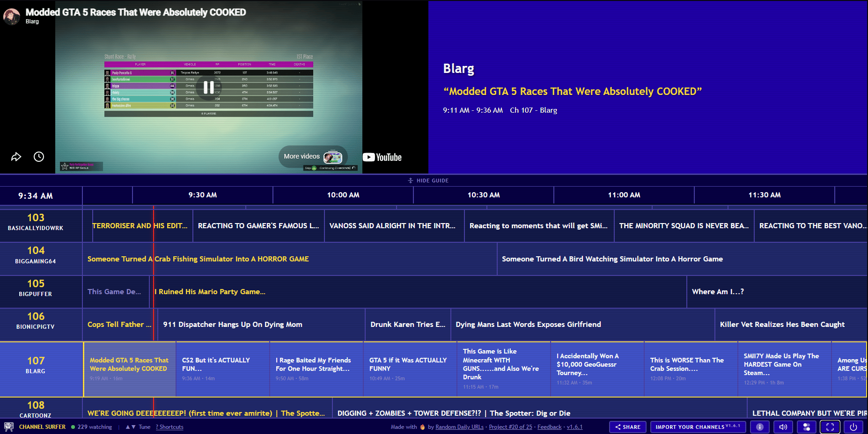Click the Channel Surfer brand name

click(x=42, y=427)
